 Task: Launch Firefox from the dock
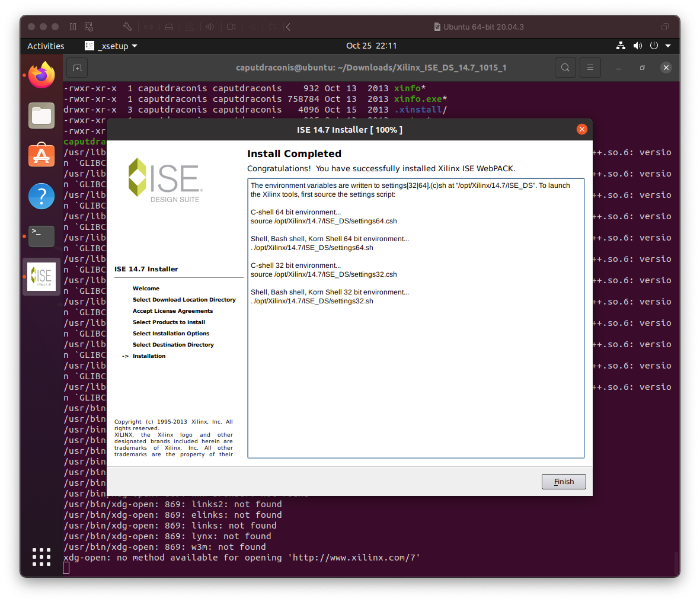click(x=41, y=75)
